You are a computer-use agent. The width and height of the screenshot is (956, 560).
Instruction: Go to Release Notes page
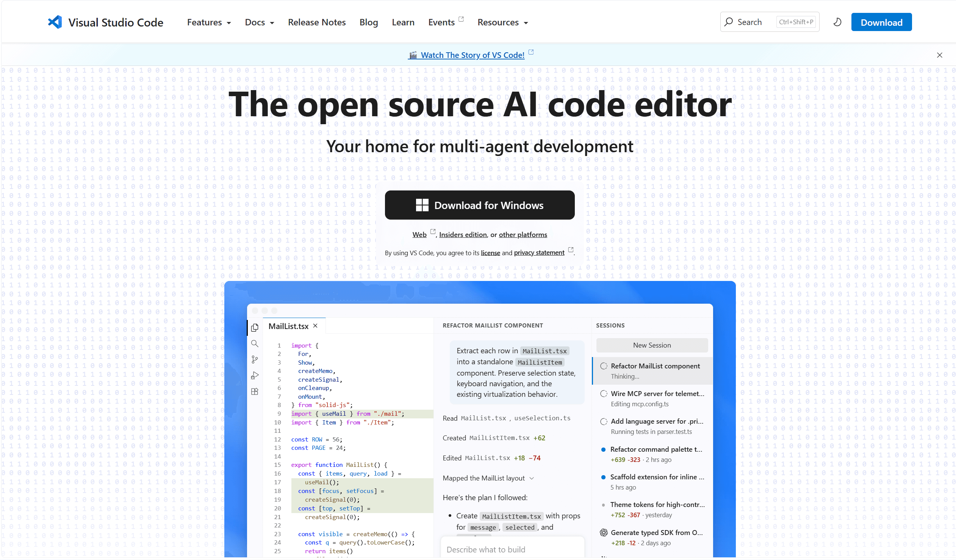[317, 22]
